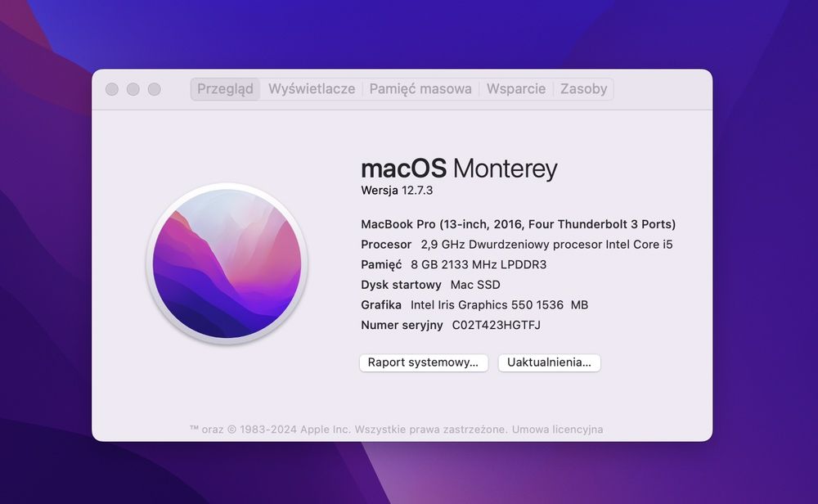Click the Numer seryjny label
The height and width of the screenshot is (504, 818).
click(402, 325)
